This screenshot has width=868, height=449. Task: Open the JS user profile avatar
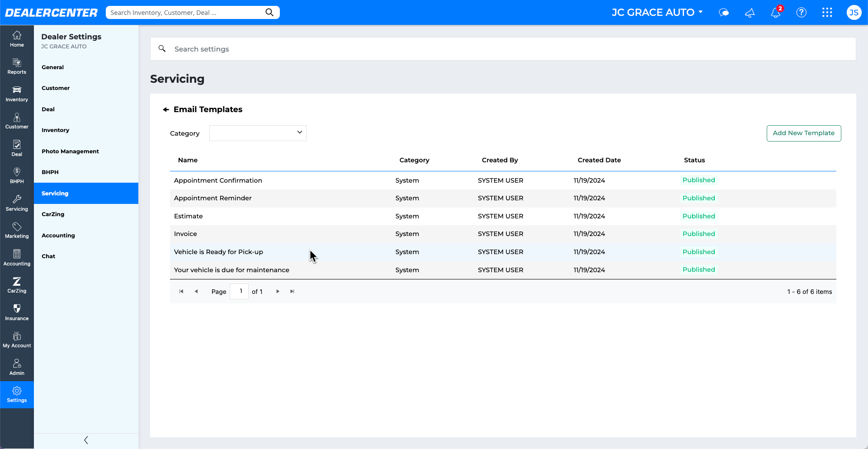(x=854, y=13)
